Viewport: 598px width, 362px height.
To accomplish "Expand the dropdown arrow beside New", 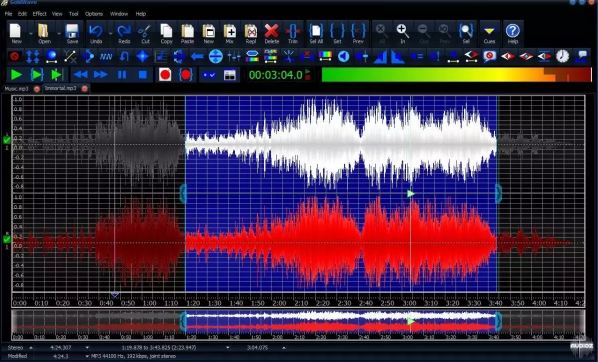I will 31,34.
